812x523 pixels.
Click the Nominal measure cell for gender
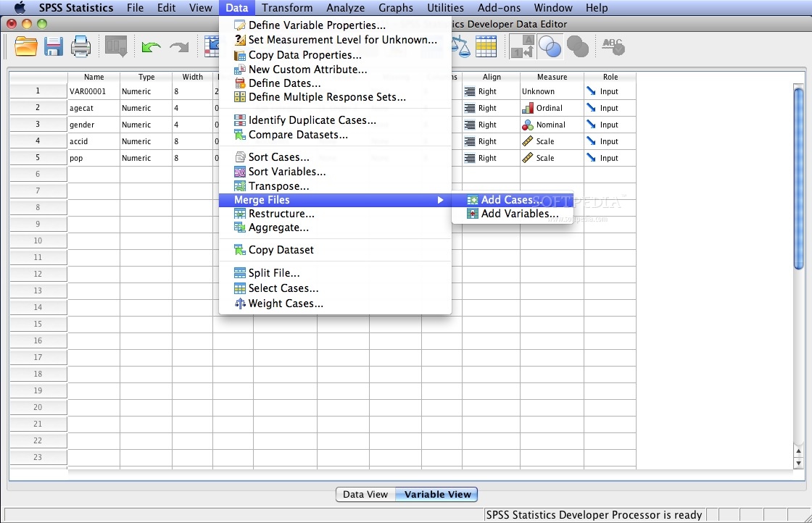pos(552,125)
